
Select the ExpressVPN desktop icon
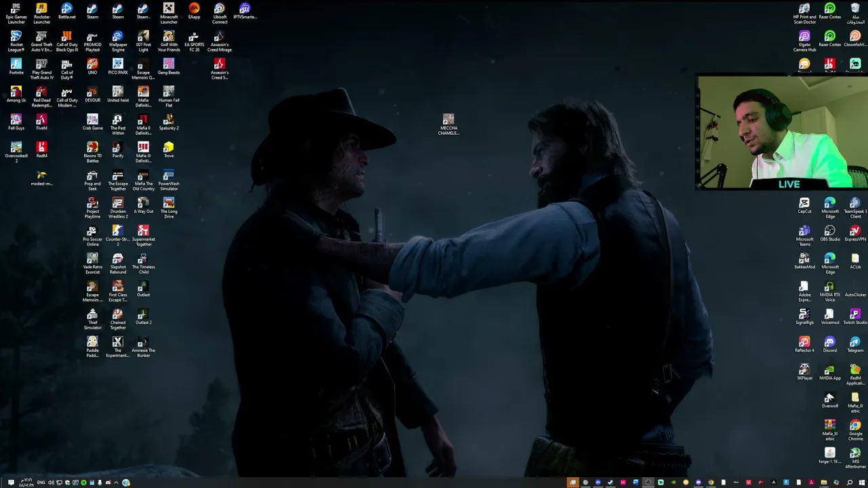(x=855, y=233)
